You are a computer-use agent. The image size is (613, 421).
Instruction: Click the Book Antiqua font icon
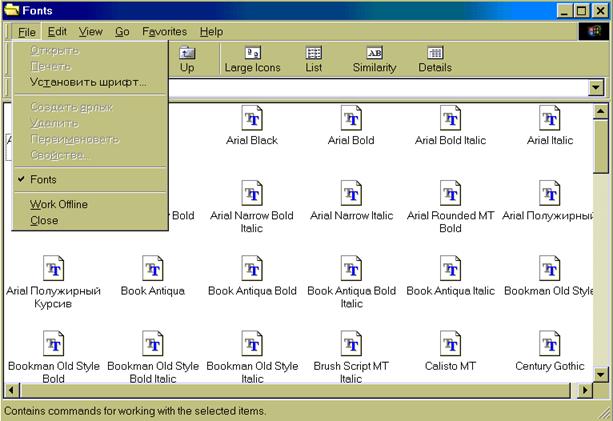point(153,269)
